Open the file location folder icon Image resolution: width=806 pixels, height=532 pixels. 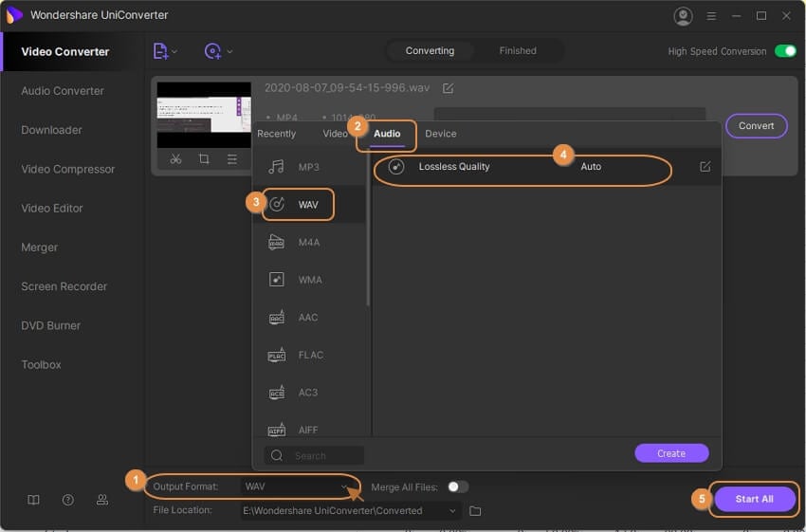pyautogui.click(x=475, y=511)
